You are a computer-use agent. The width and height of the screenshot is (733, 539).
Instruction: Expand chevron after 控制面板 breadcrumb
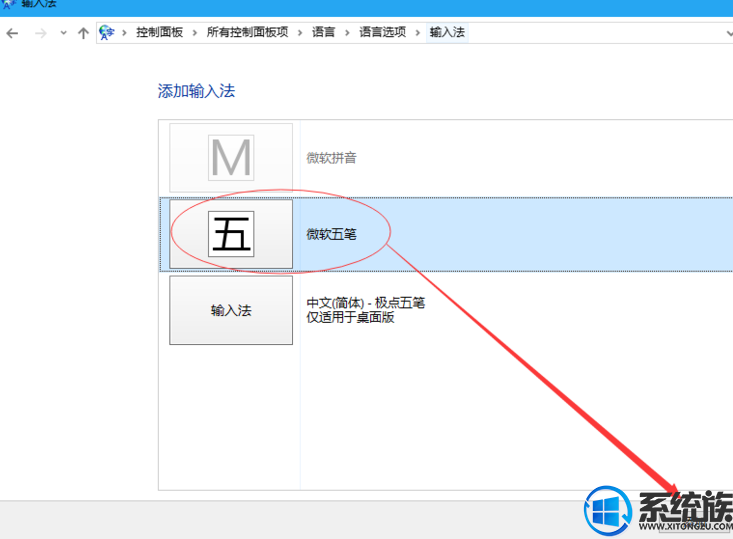point(194,33)
